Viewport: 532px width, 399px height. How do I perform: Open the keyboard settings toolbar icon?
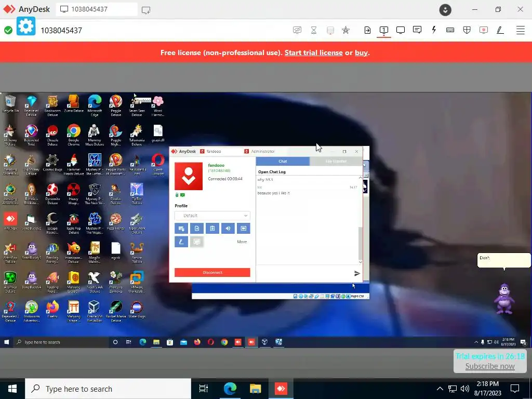point(450,30)
